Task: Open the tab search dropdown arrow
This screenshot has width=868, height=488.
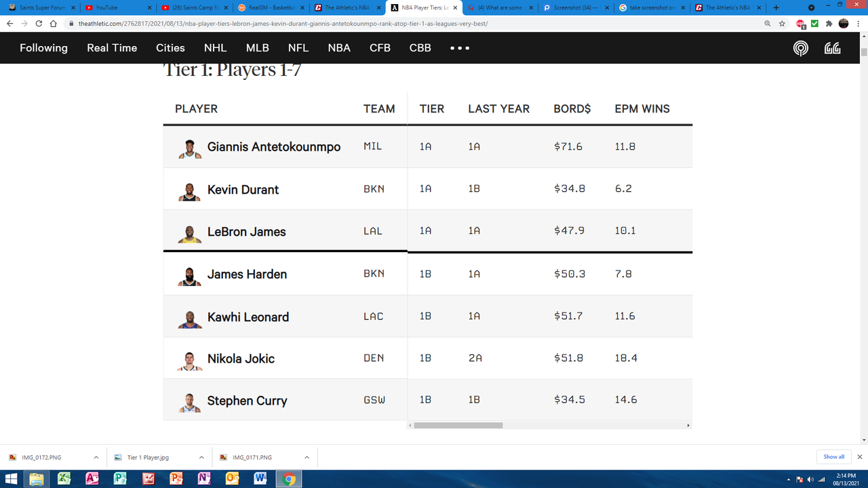Action: pyautogui.click(x=811, y=7)
